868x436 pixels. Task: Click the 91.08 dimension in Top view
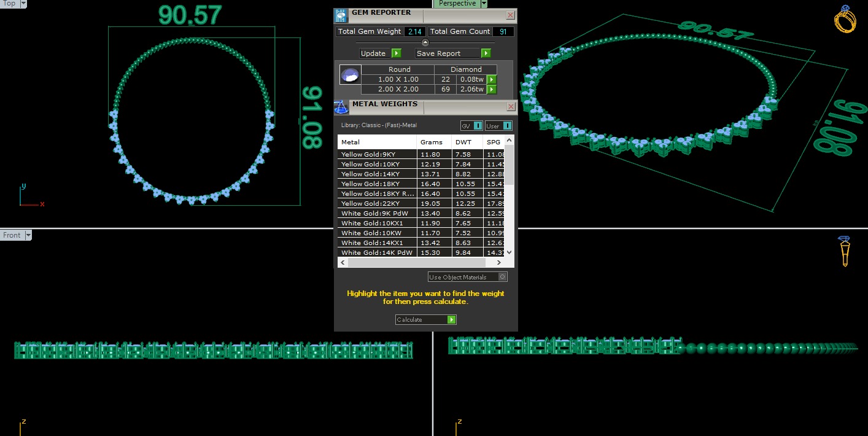[x=312, y=117]
